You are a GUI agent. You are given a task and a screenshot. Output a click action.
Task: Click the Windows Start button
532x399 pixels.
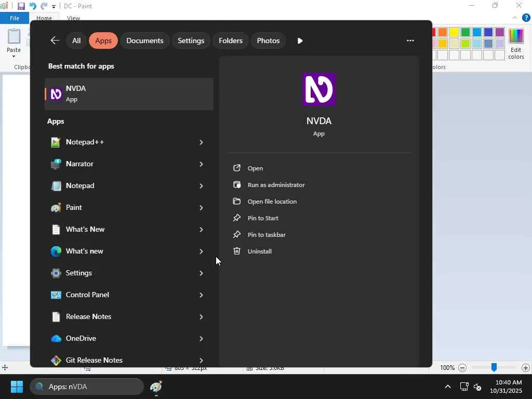click(x=17, y=387)
